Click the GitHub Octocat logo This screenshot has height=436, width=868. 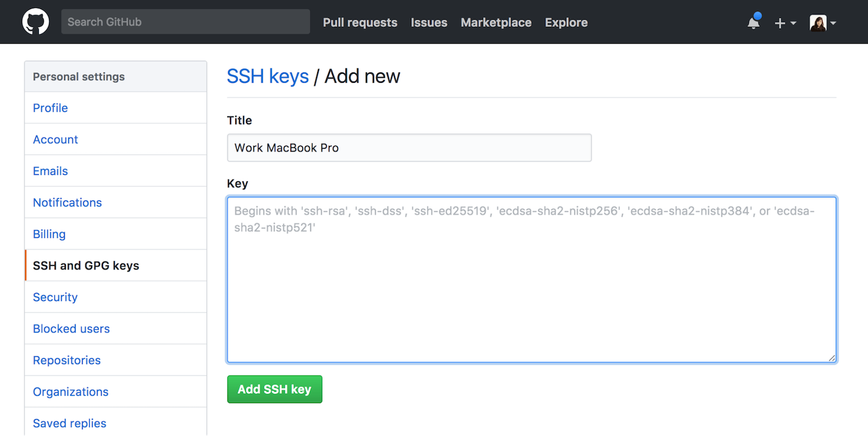pos(35,22)
